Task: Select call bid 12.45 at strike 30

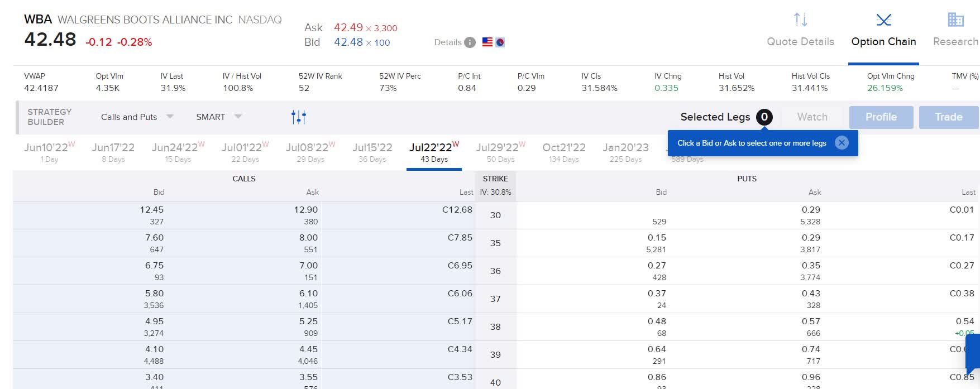Action: 151,210
